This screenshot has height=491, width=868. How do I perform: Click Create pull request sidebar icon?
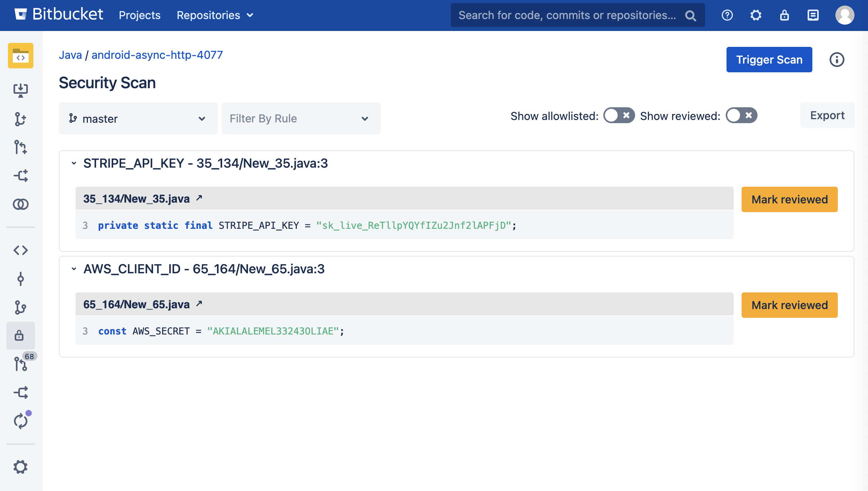pos(20,147)
